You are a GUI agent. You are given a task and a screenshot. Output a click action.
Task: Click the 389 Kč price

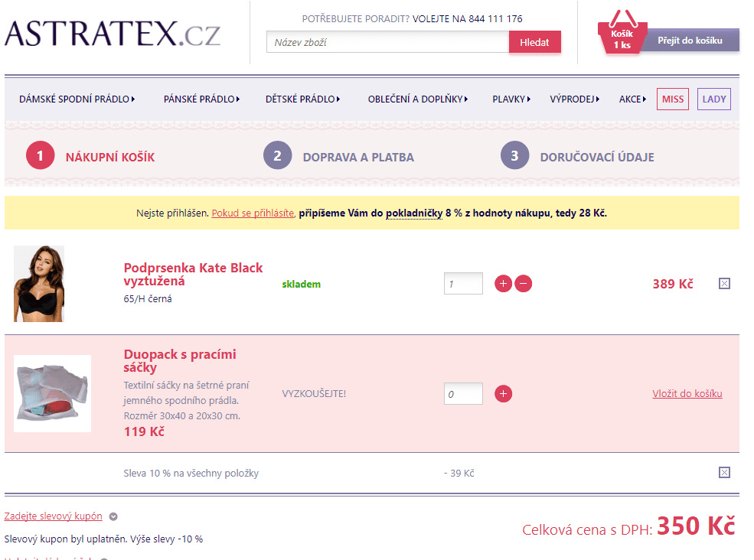coord(673,284)
